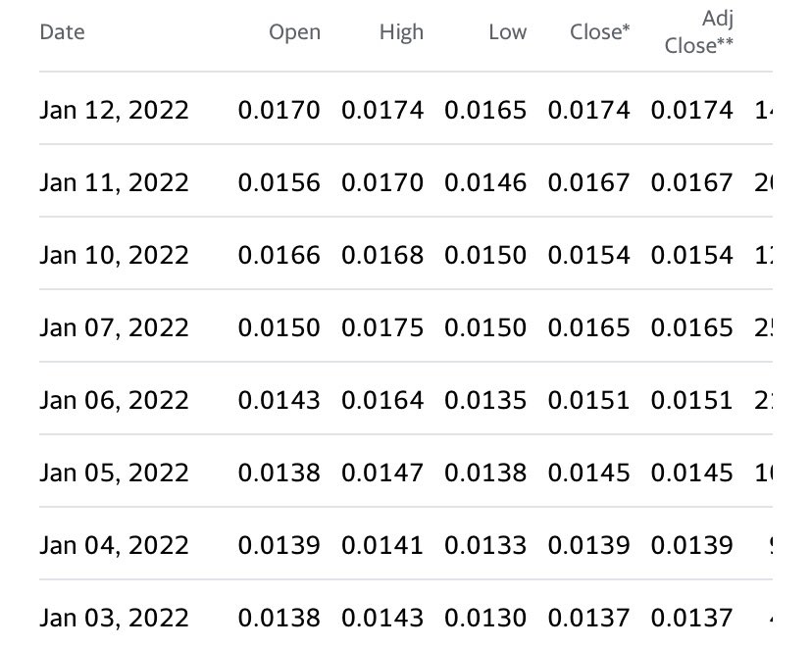This screenshot has width=812, height=648.
Task: Click the Date column header
Action: coord(62,32)
